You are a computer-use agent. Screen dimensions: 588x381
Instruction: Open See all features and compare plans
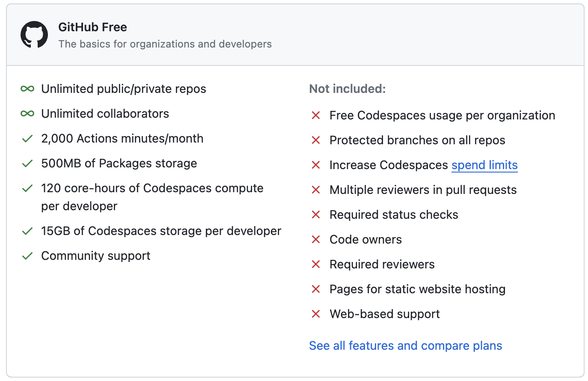click(x=406, y=345)
